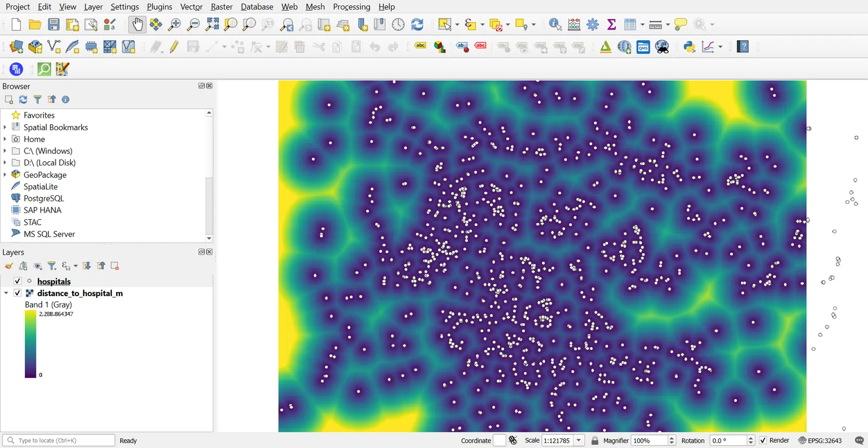Click the Temporal Controller clock icon
The height and width of the screenshot is (448, 868).
point(398,24)
